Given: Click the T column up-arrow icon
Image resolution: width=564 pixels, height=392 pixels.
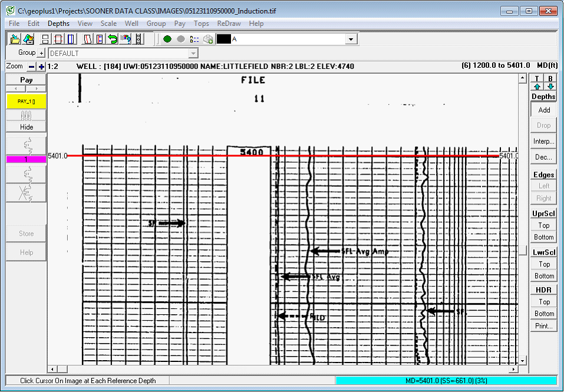Looking at the screenshot, I should click(x=536, y=87).
